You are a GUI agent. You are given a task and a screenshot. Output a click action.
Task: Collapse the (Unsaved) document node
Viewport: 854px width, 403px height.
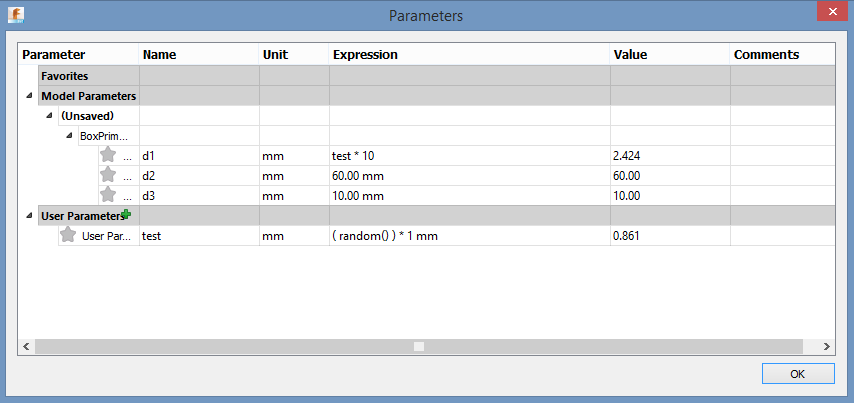click(49, 115)
